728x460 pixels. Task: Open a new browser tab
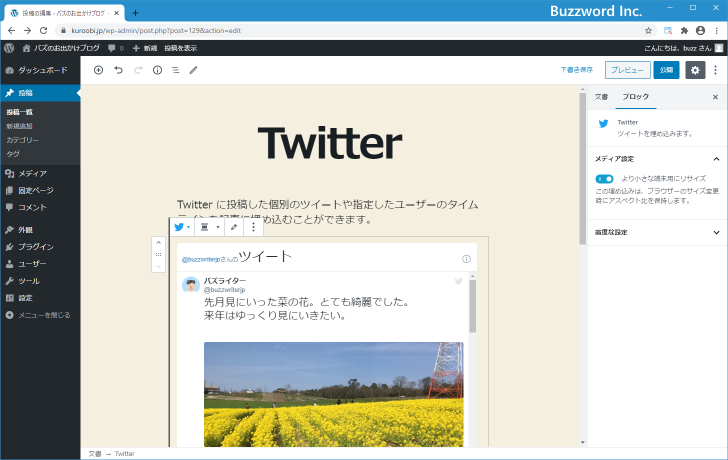135,13
